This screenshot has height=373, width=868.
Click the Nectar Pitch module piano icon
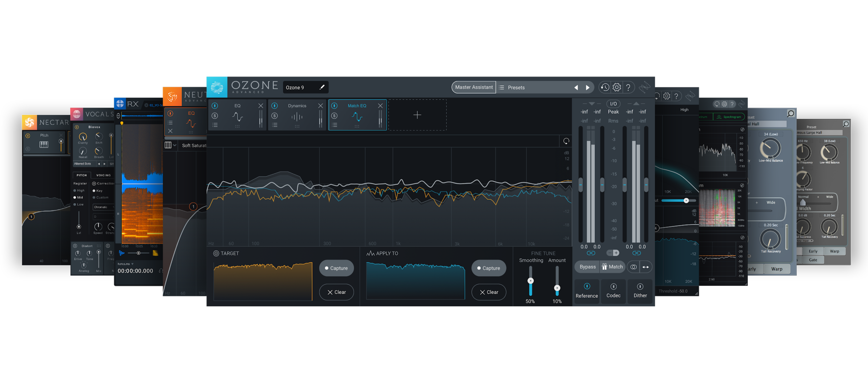[44, 144]
